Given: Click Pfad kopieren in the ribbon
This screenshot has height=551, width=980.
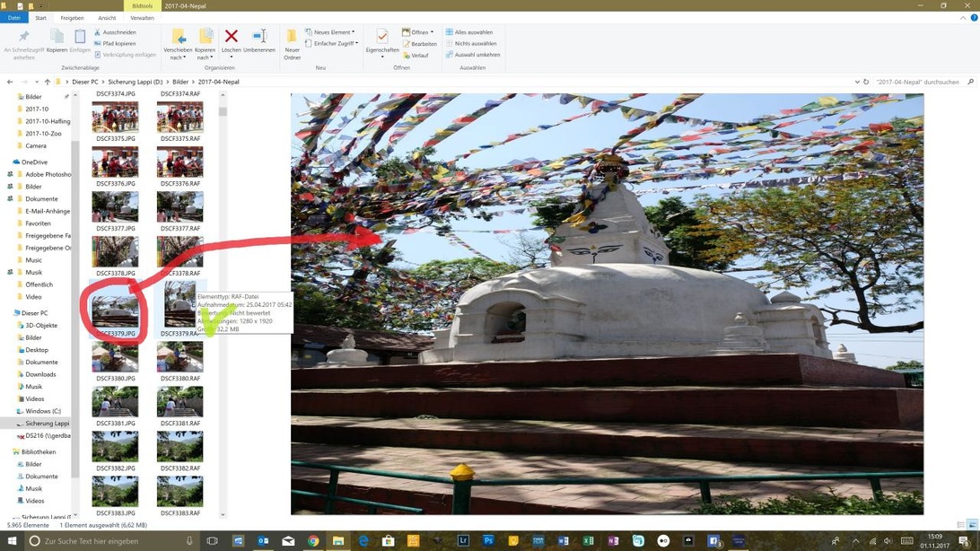Looking at the screenshot, I should [118, 43].
